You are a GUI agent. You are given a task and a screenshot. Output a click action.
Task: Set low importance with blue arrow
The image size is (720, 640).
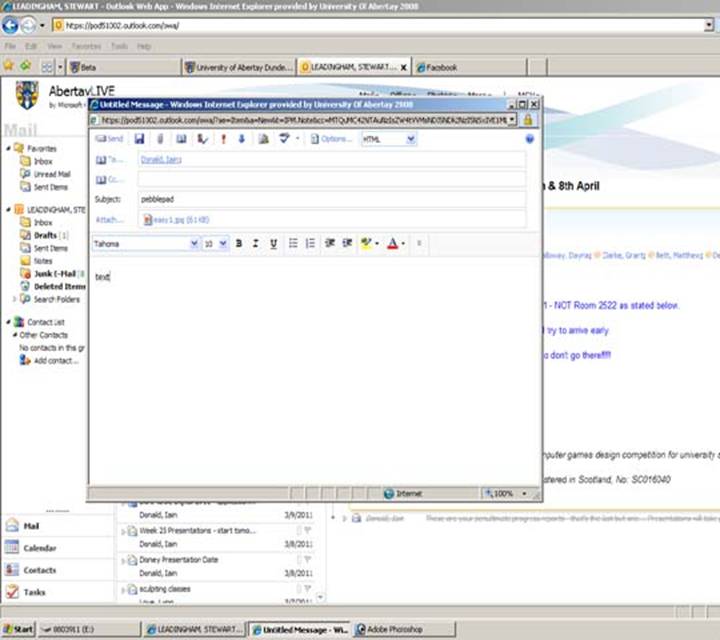[241, 139]
